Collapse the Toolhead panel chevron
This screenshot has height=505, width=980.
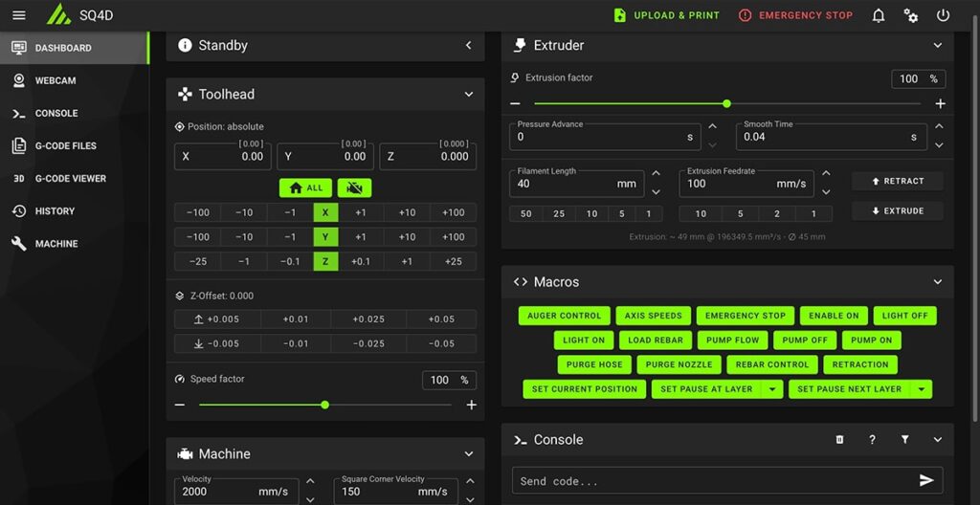point(469,95)
